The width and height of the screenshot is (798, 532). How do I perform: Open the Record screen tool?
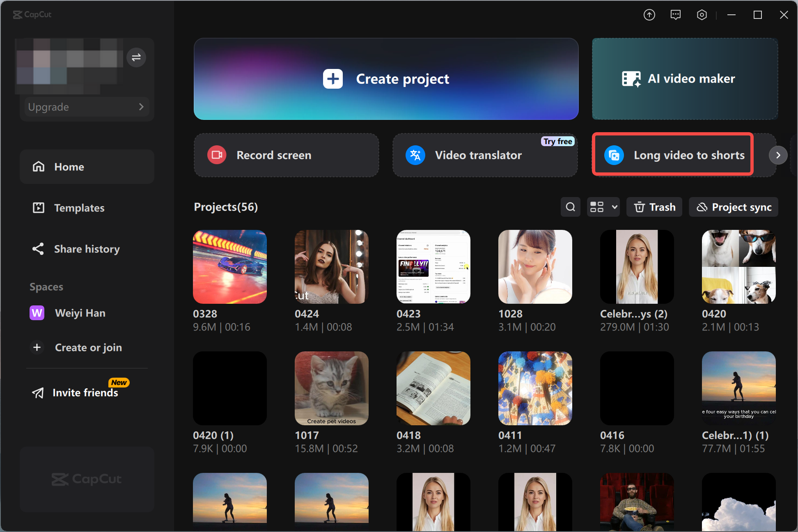[286, 155]
